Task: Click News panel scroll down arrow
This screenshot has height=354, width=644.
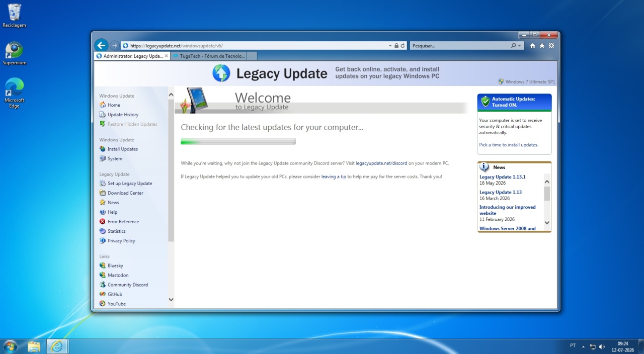Action: coord(547,222)
